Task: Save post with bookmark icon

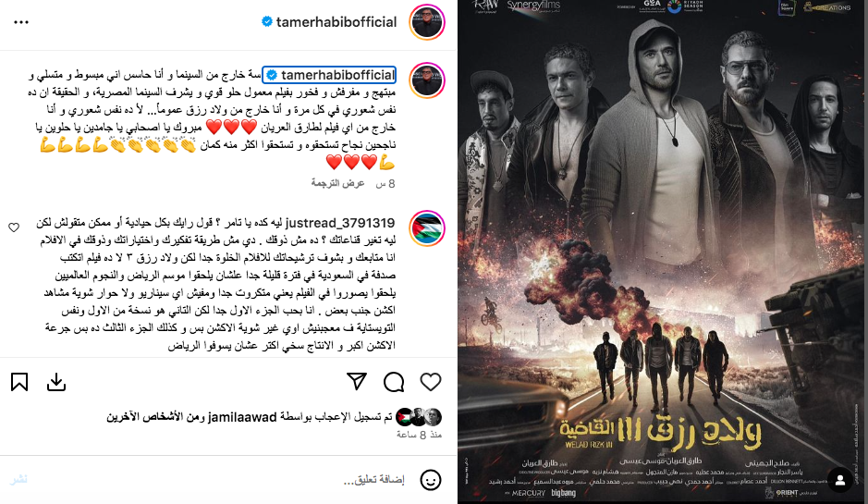Action: pos(19,382)
